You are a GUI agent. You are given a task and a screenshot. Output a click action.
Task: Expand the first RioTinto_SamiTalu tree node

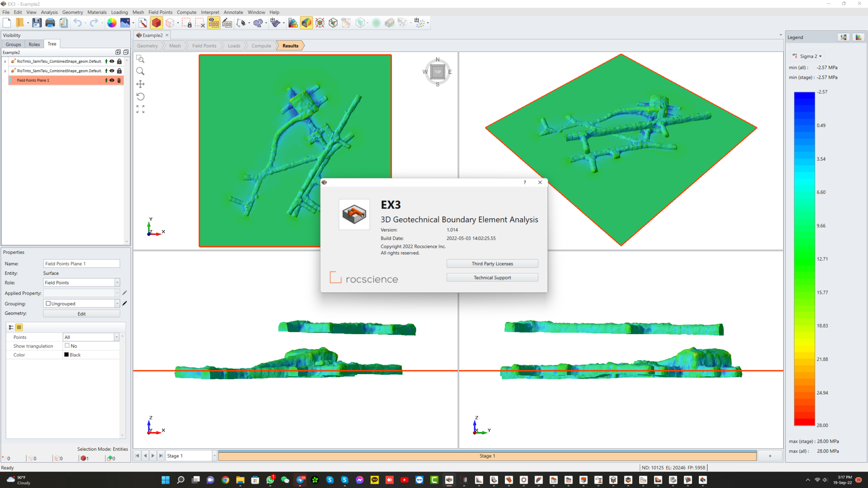point(4,61)
